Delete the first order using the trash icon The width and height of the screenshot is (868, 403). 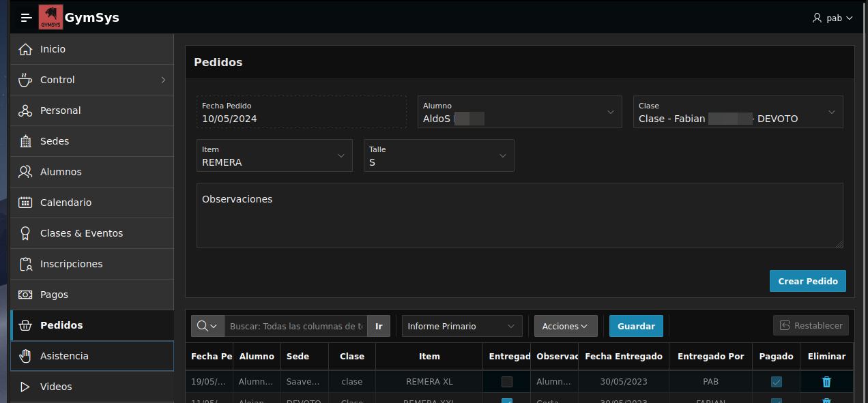click(826, 382)
